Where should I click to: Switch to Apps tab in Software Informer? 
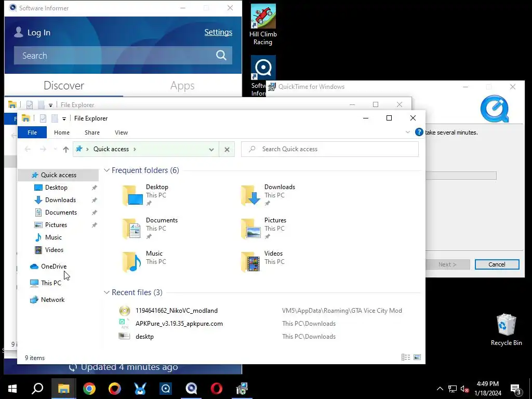(x=182, y=86)
